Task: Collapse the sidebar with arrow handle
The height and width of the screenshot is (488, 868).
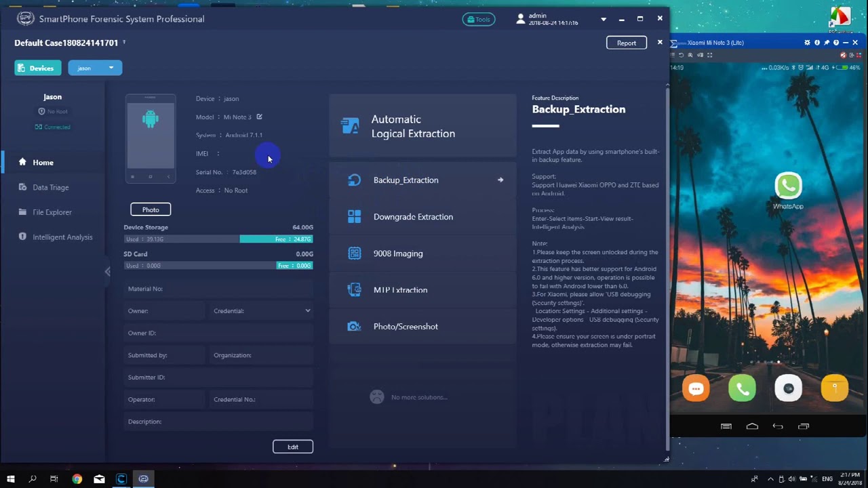Action: click(x=107, y=272)
